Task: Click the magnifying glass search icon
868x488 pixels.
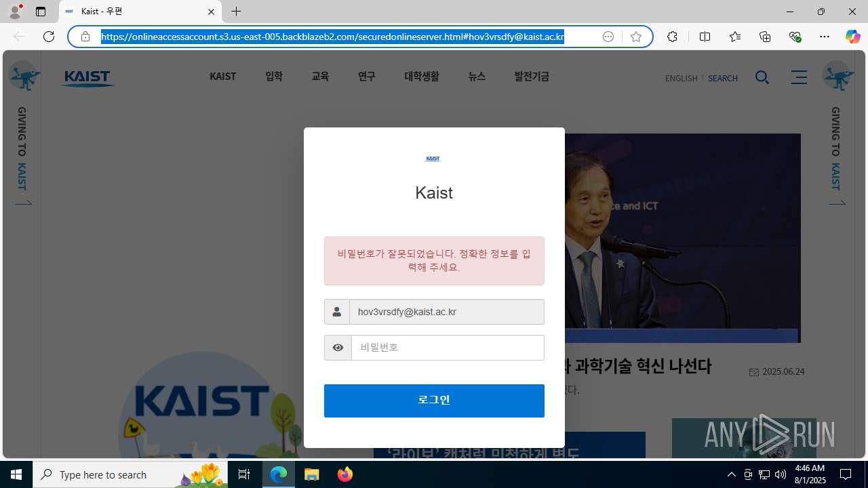Action: [762, 77]
